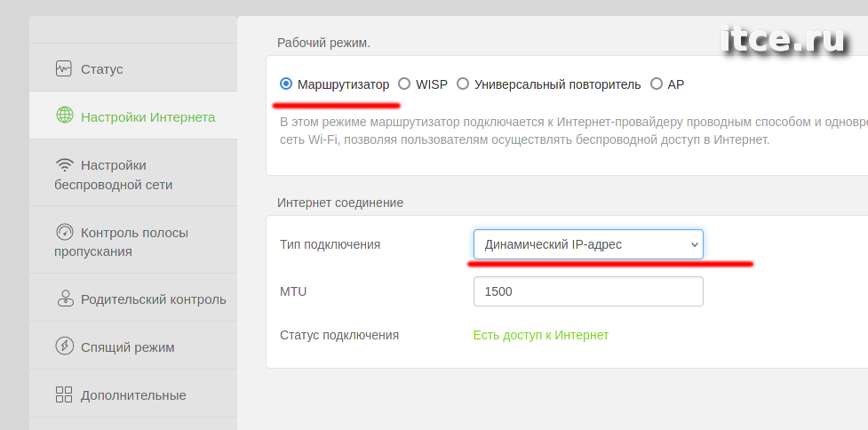Screen dimensions: 868x430
Task: Select the Универсальный повторитель radio option
Action: click(x=463, y=84)
